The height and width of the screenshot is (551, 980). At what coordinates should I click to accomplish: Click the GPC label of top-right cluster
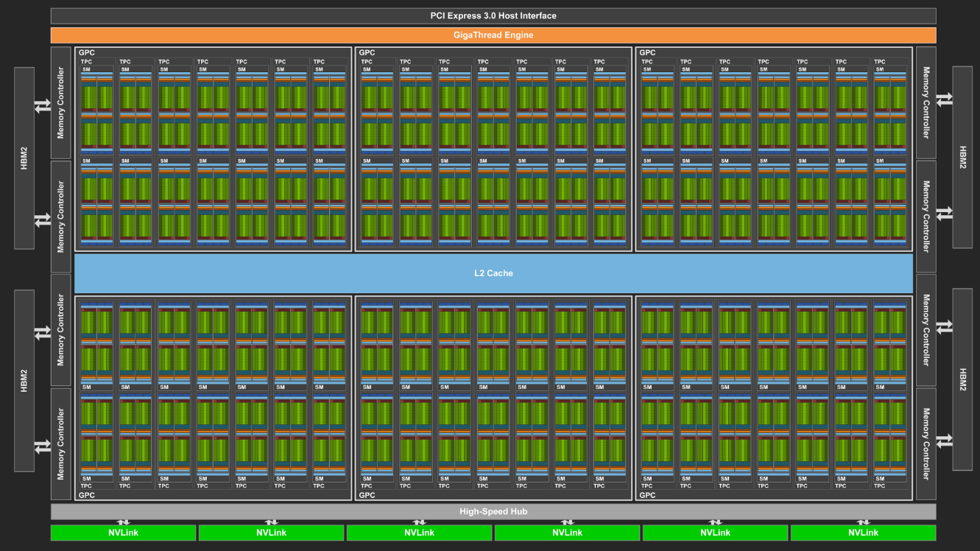pyautogui.click(x=647, y=53)
